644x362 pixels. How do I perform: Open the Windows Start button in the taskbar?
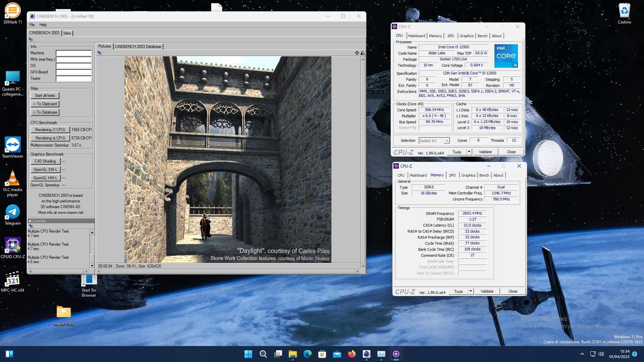point(248,354)
